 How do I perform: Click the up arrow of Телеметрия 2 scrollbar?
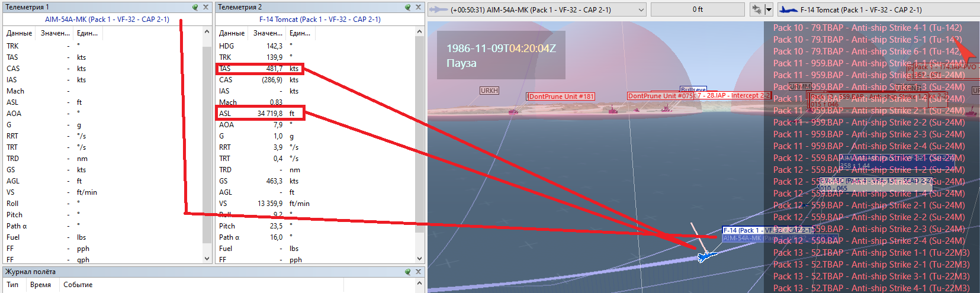[x=419, y=32]
